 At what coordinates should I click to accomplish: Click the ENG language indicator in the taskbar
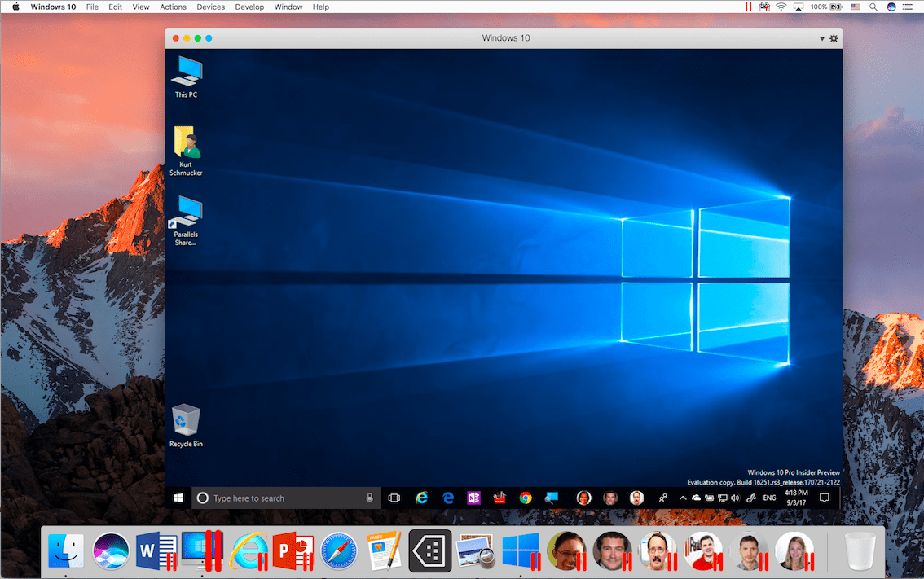[770, 498]
